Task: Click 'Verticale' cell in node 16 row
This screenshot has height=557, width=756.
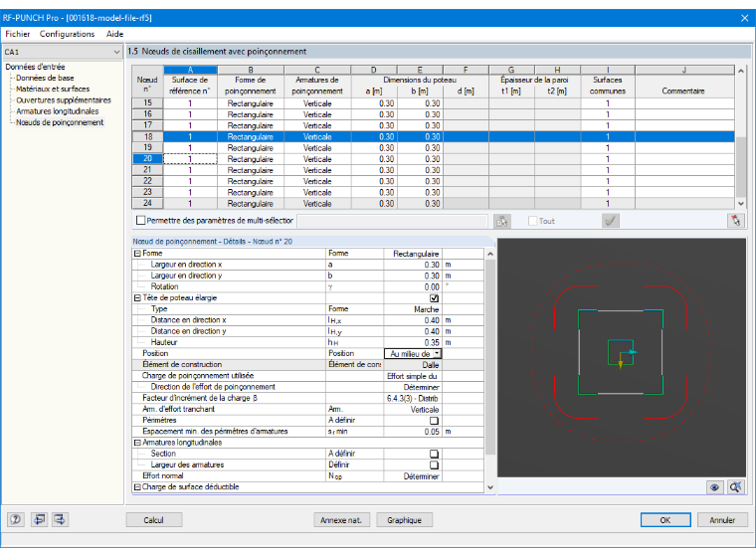Action: (x=317, y=114)
